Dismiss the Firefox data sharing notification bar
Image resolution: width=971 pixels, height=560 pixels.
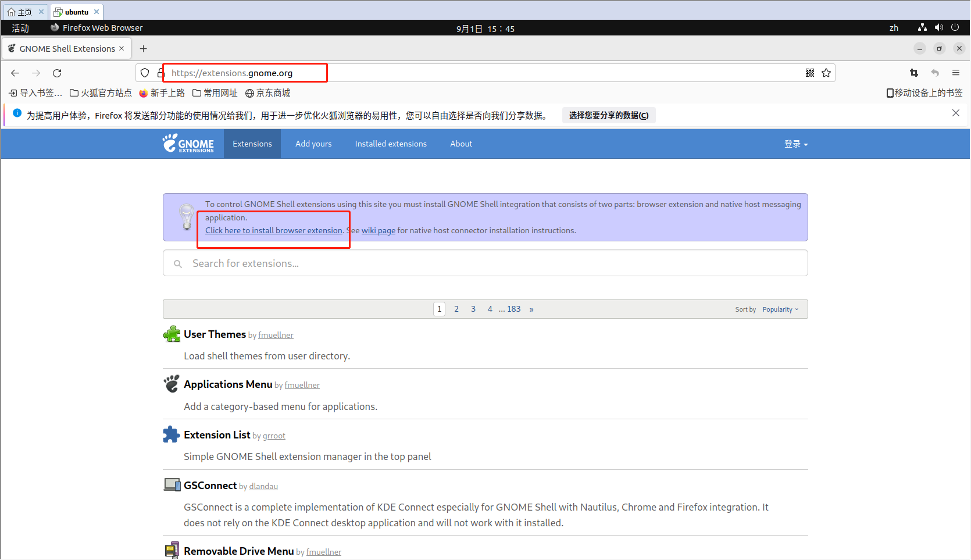[x=956, y=113]
